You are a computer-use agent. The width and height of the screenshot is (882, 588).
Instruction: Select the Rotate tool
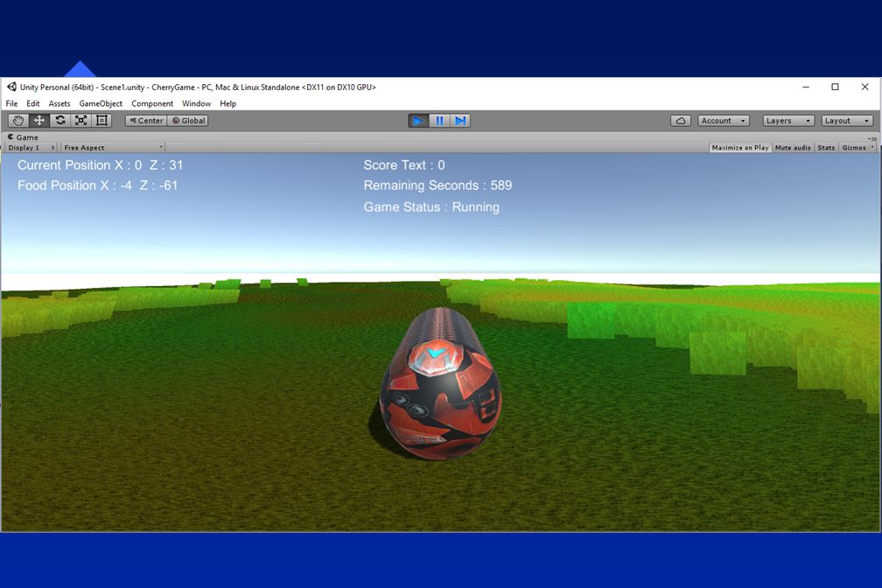[60, 121]
